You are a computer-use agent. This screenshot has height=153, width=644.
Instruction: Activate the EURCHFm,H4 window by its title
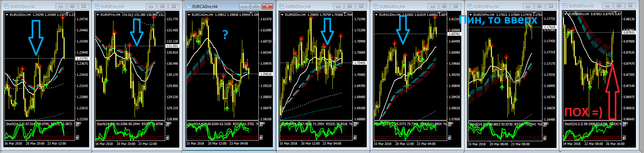(486, 7)
